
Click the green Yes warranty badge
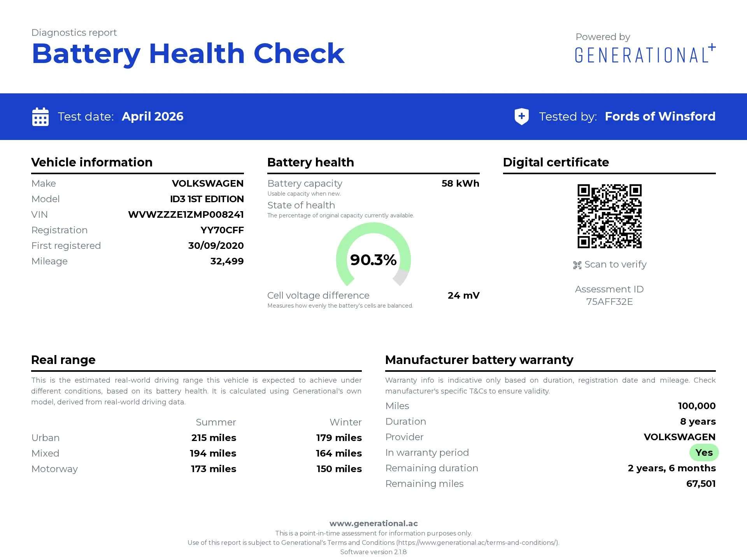click(704, 453)
